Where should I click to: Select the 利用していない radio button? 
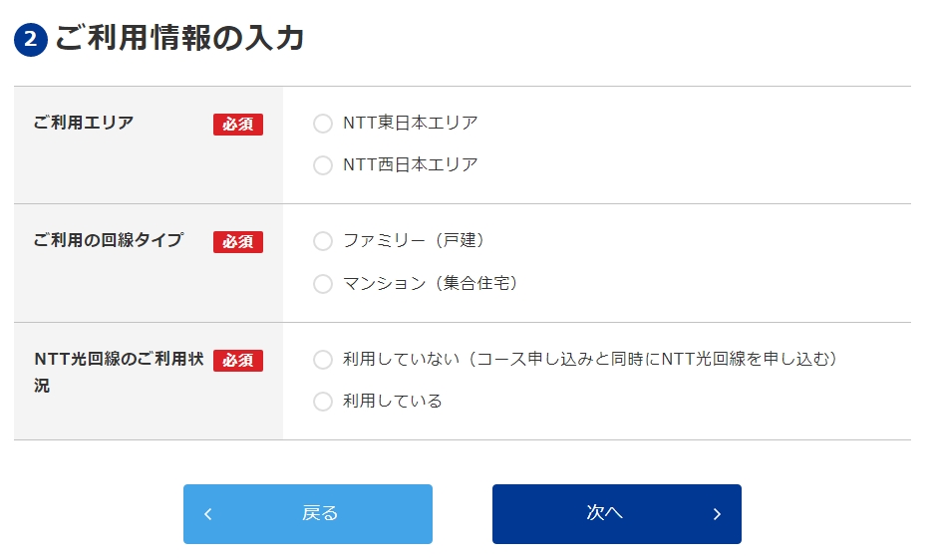(323, 360)
